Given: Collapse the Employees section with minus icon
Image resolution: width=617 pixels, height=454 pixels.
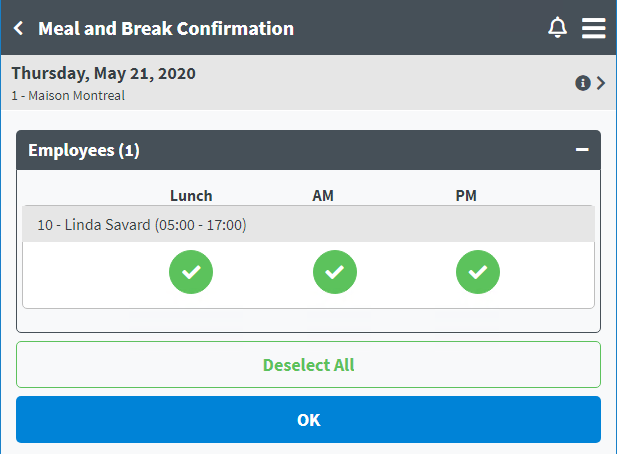Looking at the screenshot, I should click(582, 149).
